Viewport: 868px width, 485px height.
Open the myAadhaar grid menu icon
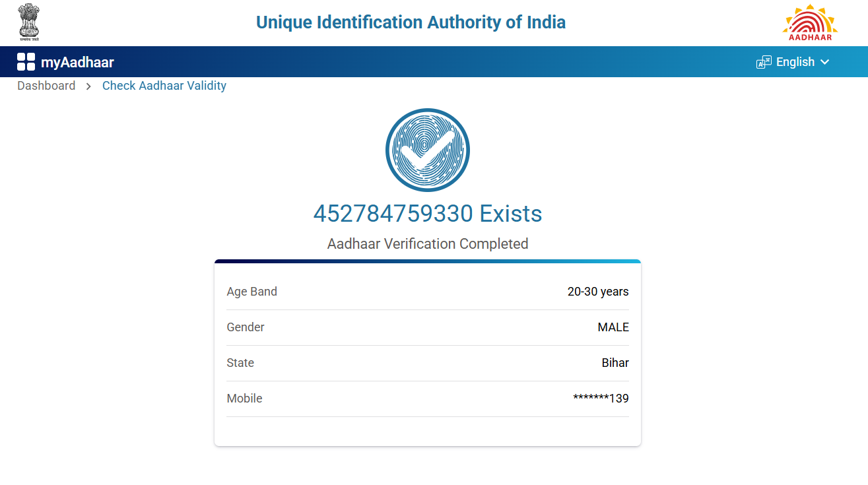click(x=26, y=62)
